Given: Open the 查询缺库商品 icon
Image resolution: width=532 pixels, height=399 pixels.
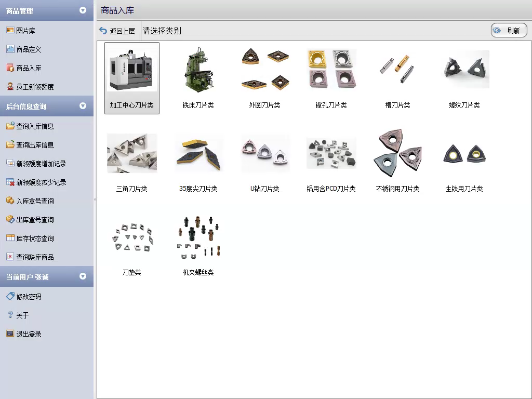Looking at the screenshot, I should (10, 257).
